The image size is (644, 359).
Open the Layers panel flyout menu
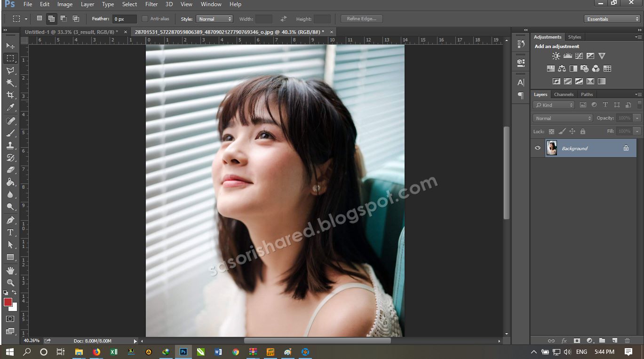(638, 95)
